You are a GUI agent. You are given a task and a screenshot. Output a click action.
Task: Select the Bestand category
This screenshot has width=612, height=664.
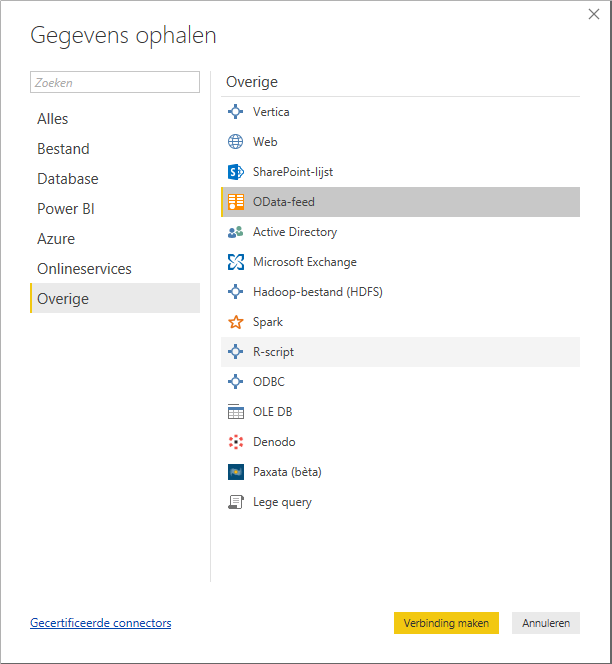click(115, 149)
